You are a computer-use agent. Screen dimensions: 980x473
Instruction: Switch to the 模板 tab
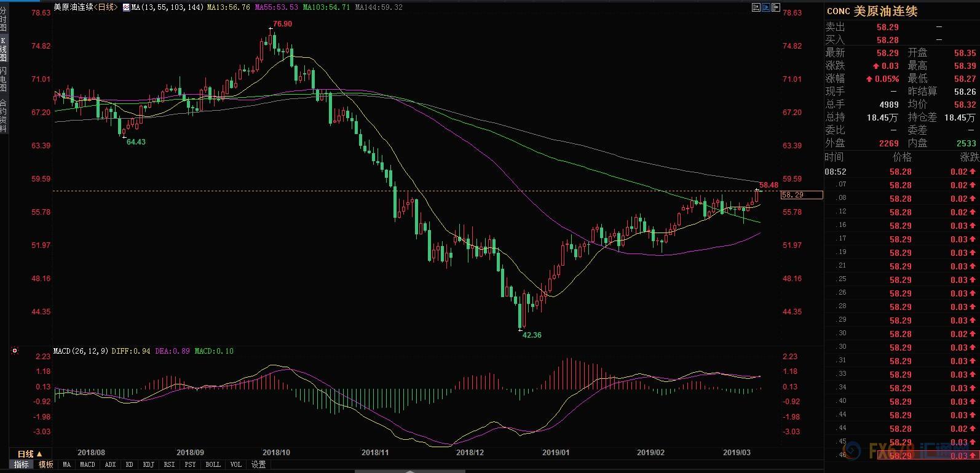click(46, 464)
